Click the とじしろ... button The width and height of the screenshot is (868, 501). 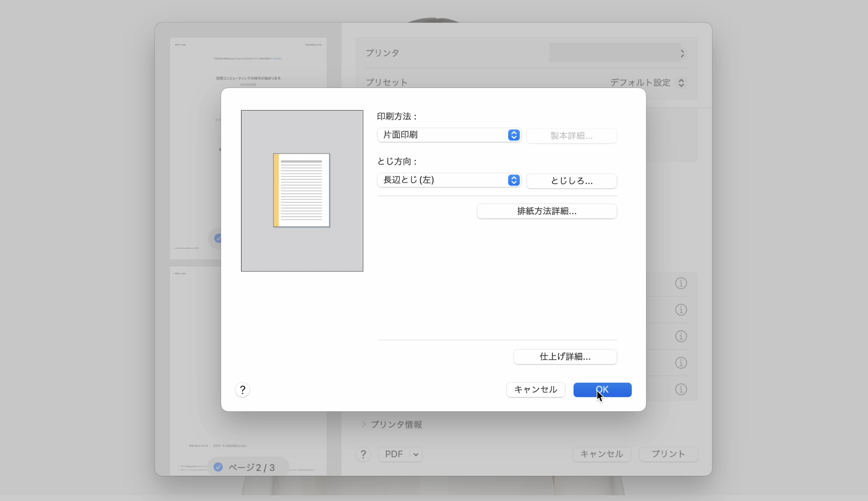pyautogui.click(x=571, y=181)
